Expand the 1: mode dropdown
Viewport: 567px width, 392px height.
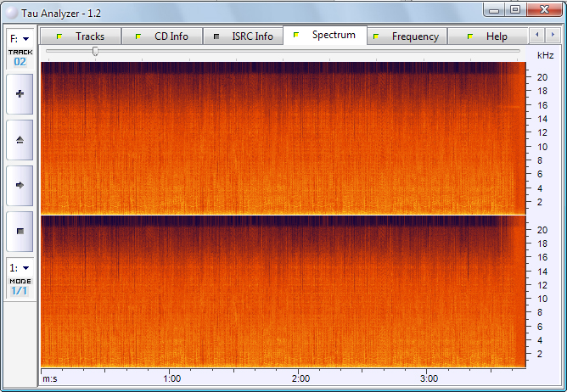point(20,267)
